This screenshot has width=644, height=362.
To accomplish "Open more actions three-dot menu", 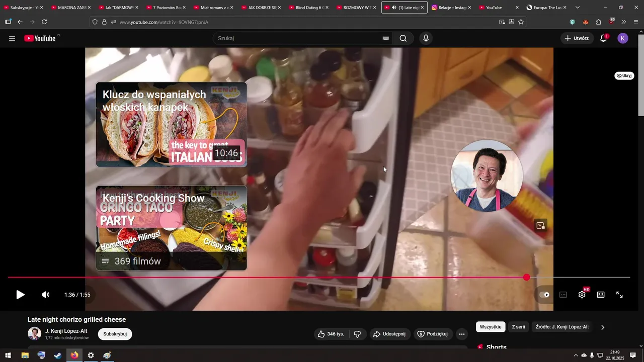I will tap(462, 334).
